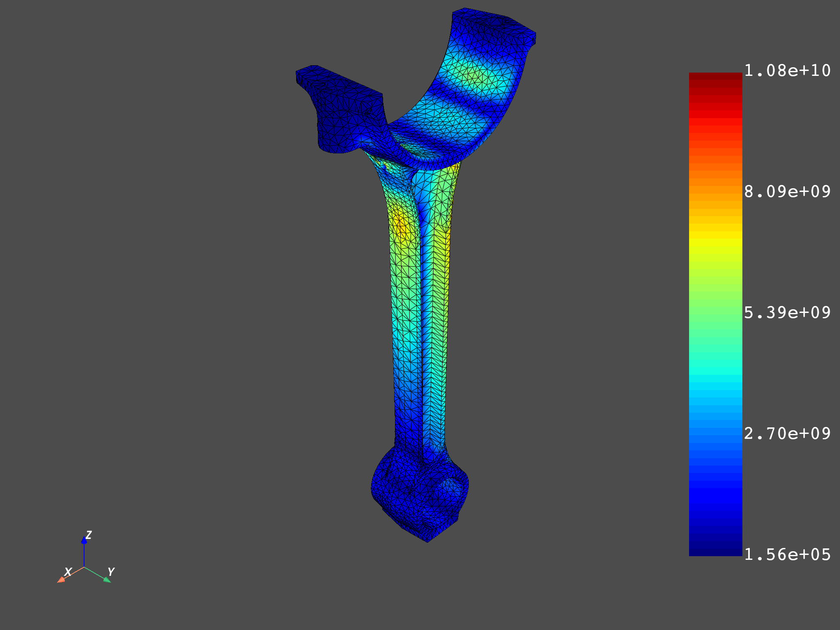Click the vertical color scale bar
The height and width of the screenshot is (630, 840).
715,314
